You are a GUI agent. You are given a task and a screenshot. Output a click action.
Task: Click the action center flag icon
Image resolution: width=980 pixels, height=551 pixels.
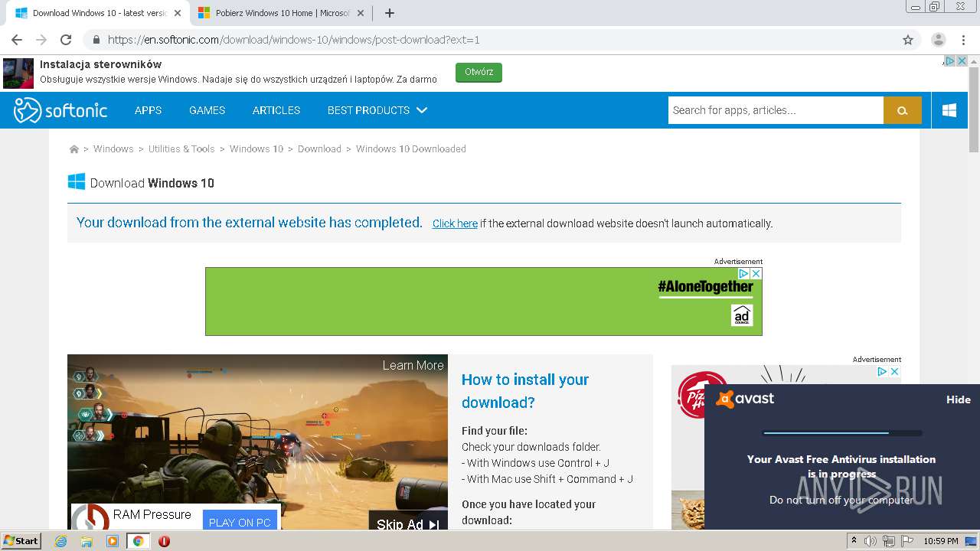[x=906, y=541]
